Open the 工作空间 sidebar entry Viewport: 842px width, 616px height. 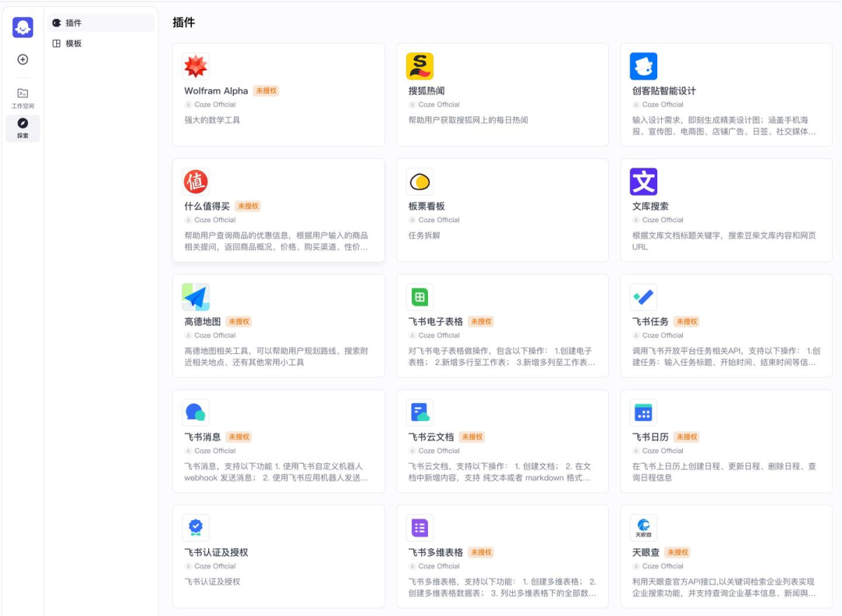coord(22,98)
